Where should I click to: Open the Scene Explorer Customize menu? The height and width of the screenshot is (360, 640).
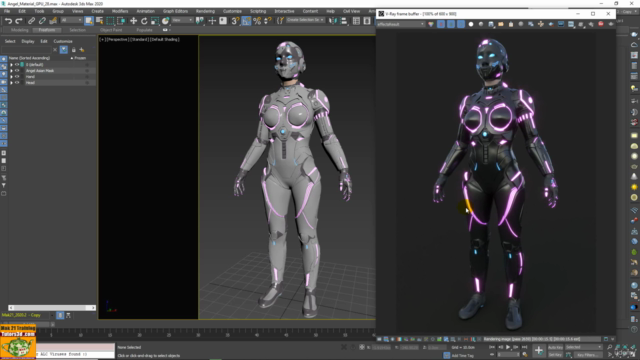coord(63,41)
